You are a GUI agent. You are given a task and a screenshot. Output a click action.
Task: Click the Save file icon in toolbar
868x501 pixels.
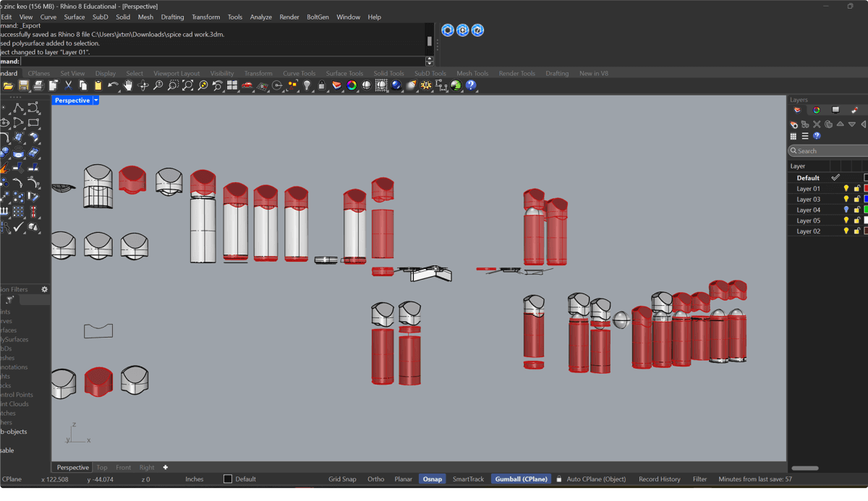click(23, 85)
